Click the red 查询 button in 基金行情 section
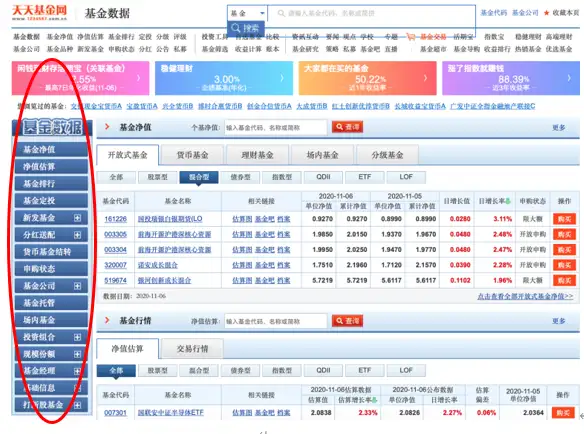The width and height of the screenshot is (584, 434). 347,321
